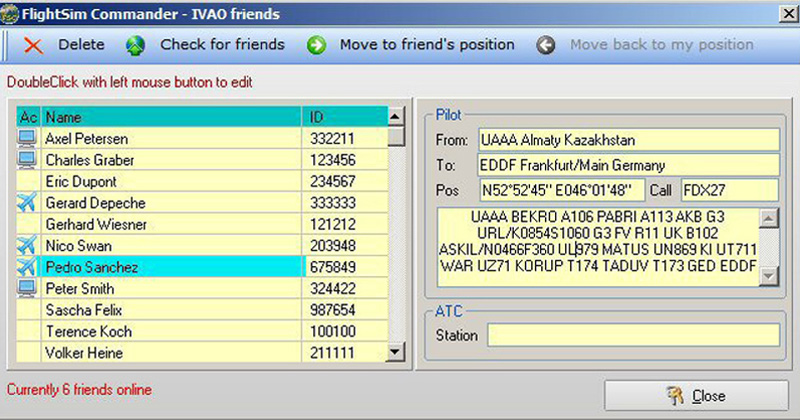800x420 pixels.
Task: Click ID cell 987654
Action: point(345,310)
